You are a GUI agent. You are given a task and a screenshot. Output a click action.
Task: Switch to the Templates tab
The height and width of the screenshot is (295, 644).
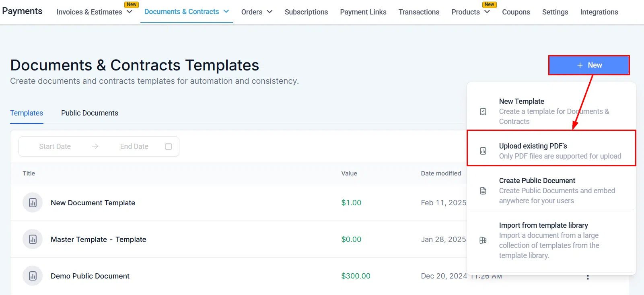click(x=27, y=113)
